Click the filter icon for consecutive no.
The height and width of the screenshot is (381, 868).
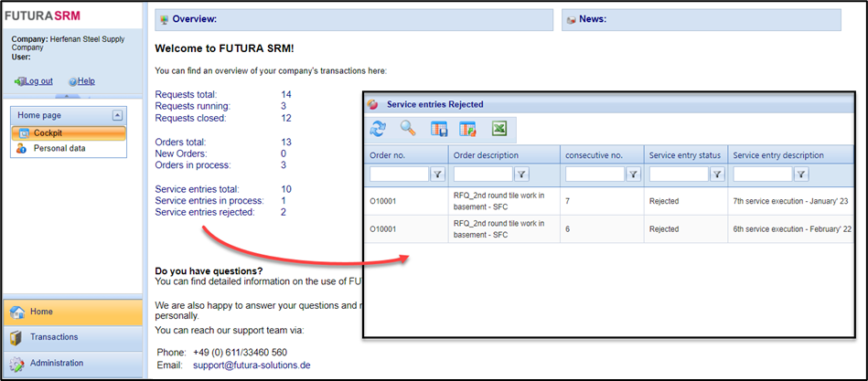[x=633, y=174]
